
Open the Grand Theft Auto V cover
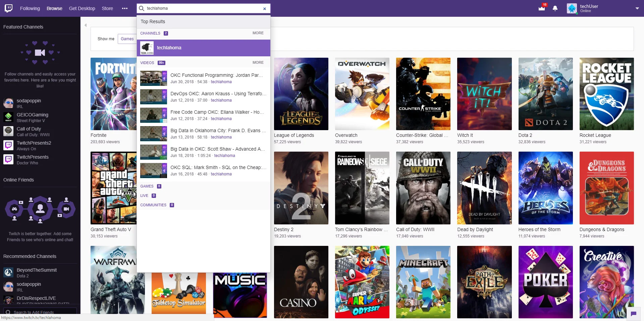[113, 188]
